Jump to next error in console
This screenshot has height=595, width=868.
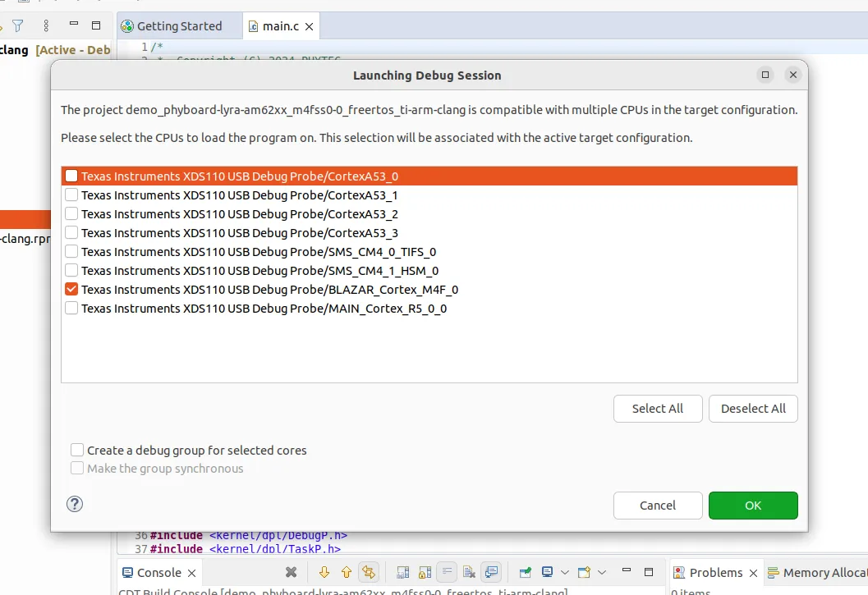point(324,572)
